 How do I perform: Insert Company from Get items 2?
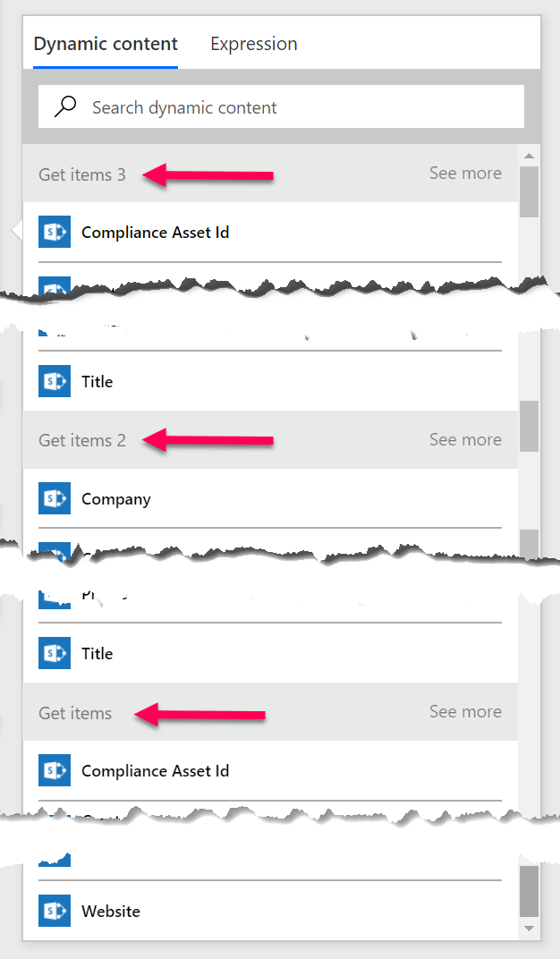(x=116, y=499)
